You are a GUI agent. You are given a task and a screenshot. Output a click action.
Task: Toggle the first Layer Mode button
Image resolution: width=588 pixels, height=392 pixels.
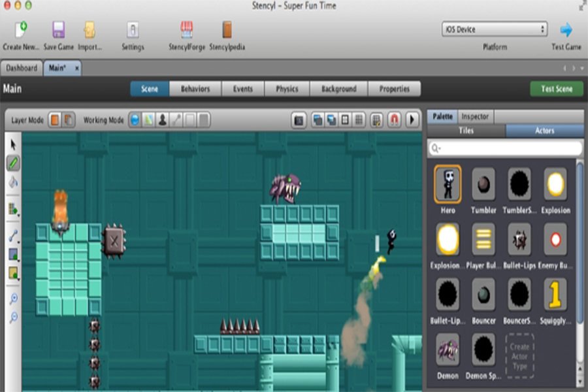tap(55, 120)
